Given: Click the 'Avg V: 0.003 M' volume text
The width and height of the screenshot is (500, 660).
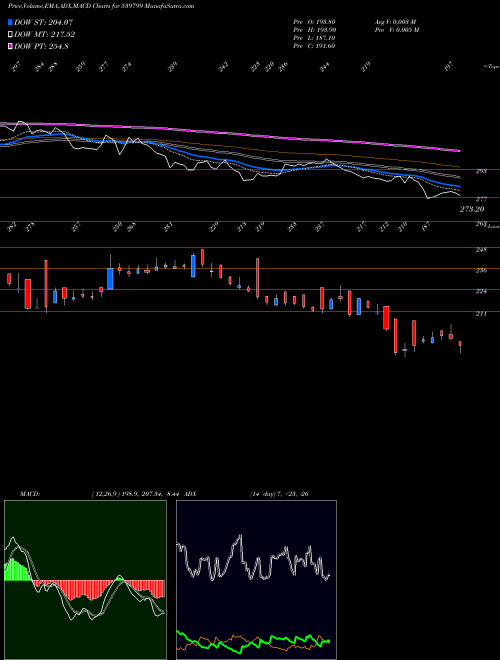Looking at the screenshot, I should coord(396,22).
